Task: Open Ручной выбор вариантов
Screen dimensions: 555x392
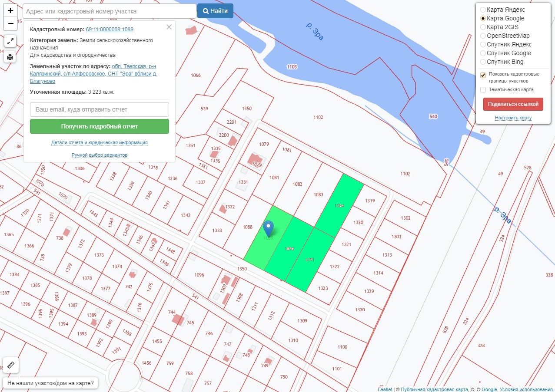Action: tap(100, 155)
